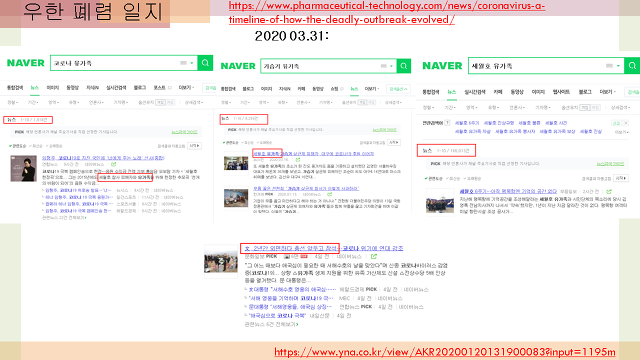Open the 세월호 진상규명 related search link
Screen dimensions: 640x360
(499, 123)
